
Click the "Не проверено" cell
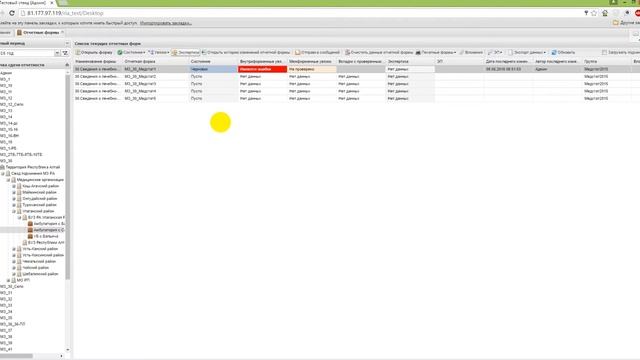[312, 69]
